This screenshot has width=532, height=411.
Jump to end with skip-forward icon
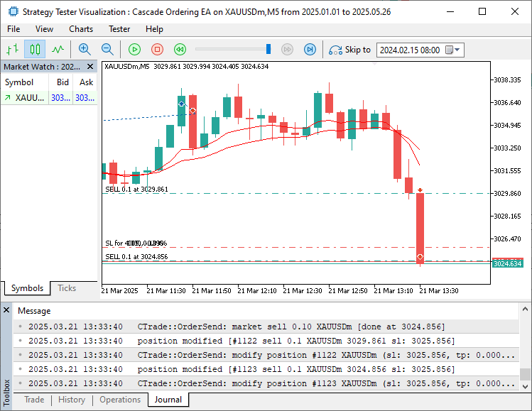pyautogui.click(x=310, y=49)
